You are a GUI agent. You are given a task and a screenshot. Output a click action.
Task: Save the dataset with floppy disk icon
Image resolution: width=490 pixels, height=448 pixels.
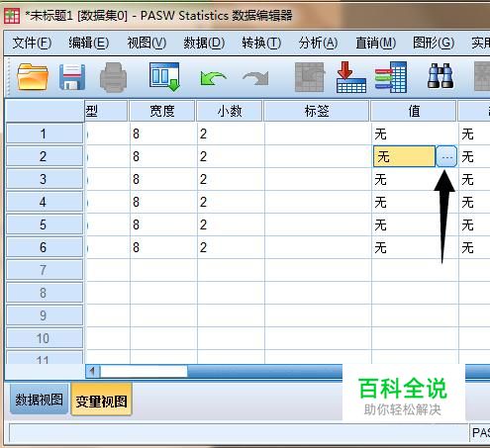(72, 77)
